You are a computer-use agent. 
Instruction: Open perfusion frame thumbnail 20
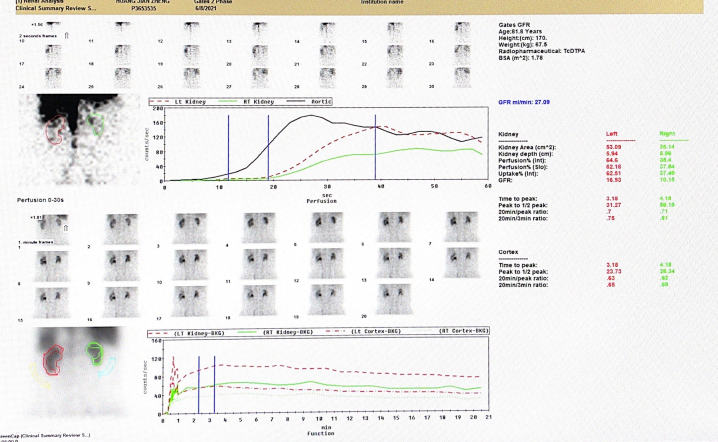[260, 55]
